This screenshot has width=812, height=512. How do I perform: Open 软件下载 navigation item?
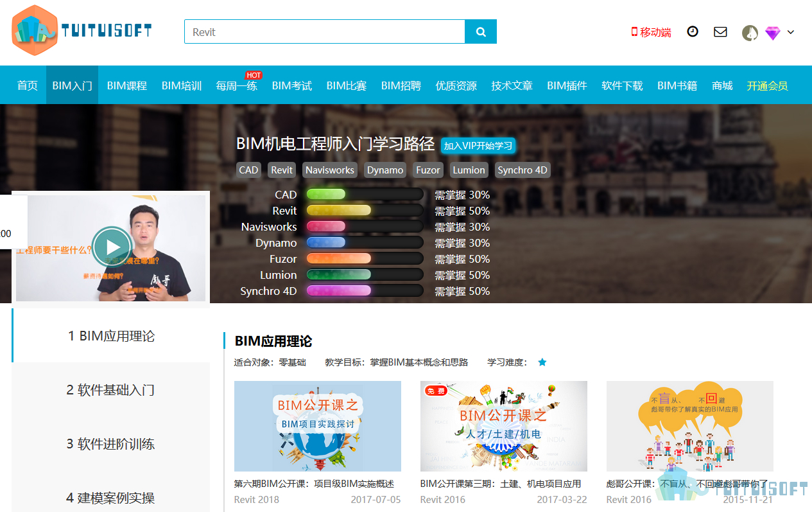pyautogui.click(x=622, y=85)
